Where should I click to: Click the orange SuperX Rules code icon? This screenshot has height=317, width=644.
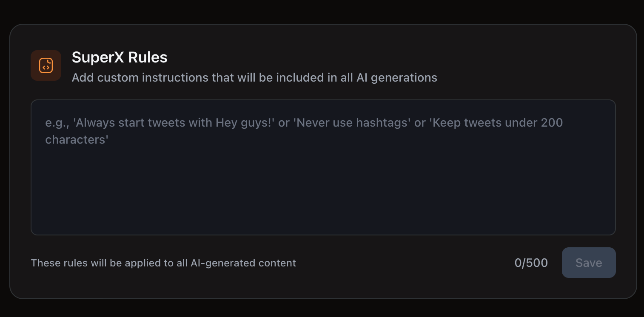pyautogui.click(x=46, y=65)
